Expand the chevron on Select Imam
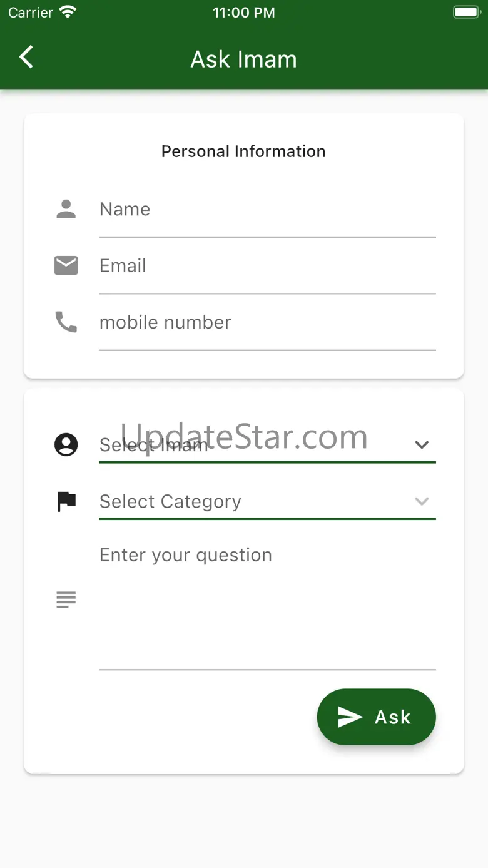Screen dimensions: 488x868 click(422, 444)
